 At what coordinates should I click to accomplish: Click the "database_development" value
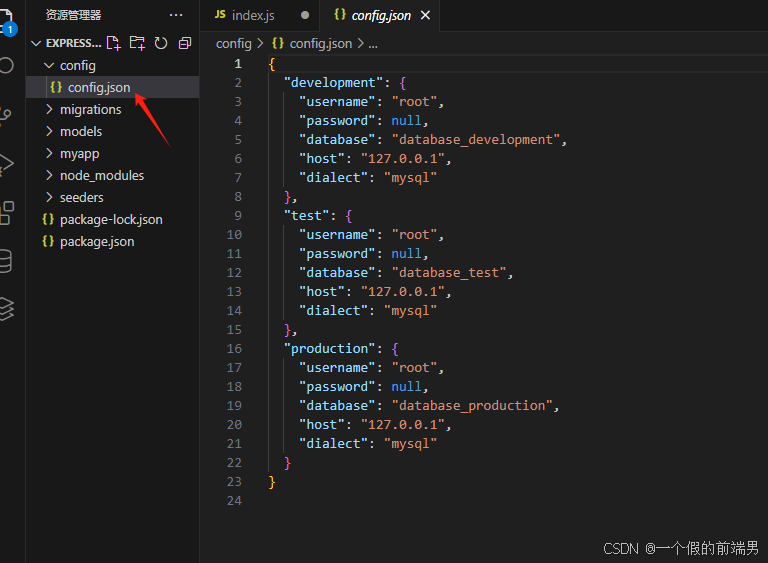tap(476, 140)
